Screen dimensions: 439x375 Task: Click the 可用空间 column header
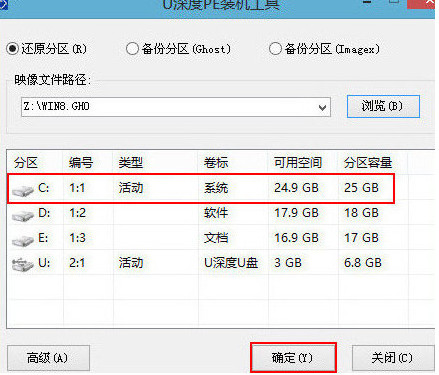(298, 163)
